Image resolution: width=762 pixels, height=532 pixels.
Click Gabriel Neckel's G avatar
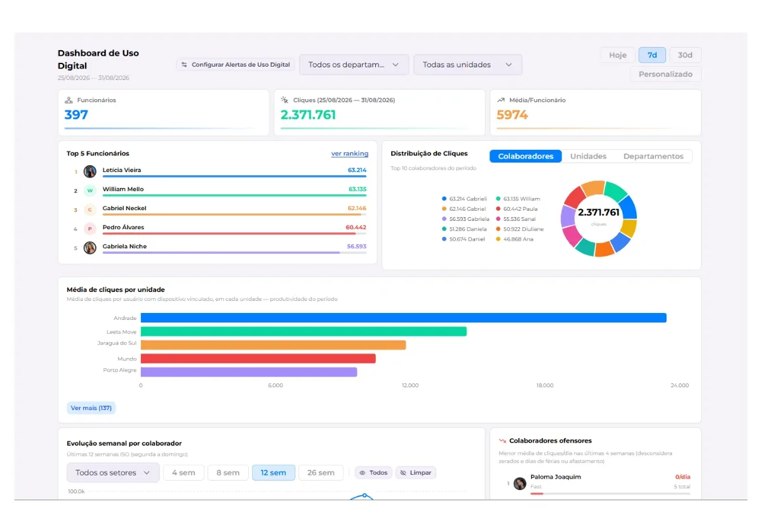pos(90,209)
